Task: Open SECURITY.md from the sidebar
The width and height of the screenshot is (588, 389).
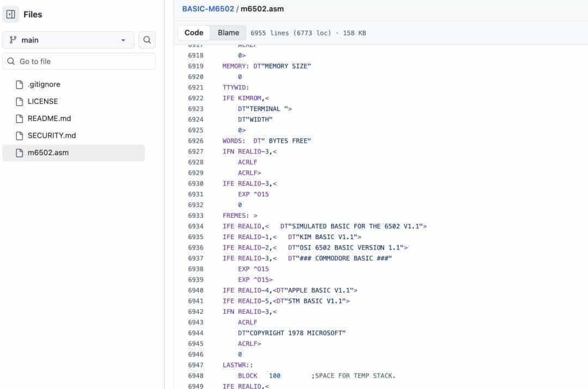Action: (x=52, y=135)
